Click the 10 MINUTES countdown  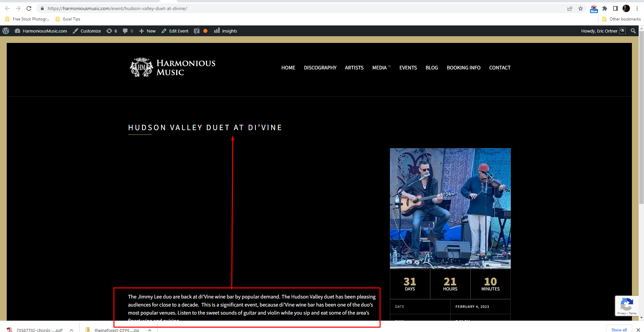[490, 284]
